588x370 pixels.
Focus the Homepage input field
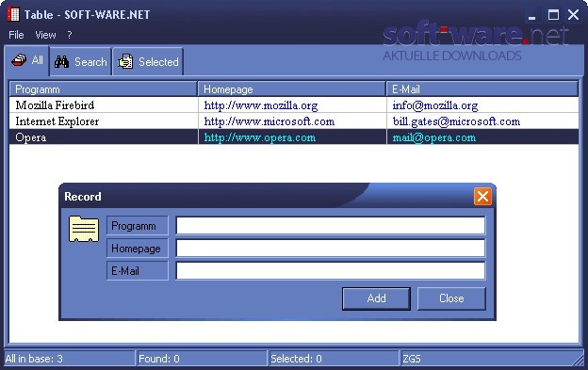point(331,248)
